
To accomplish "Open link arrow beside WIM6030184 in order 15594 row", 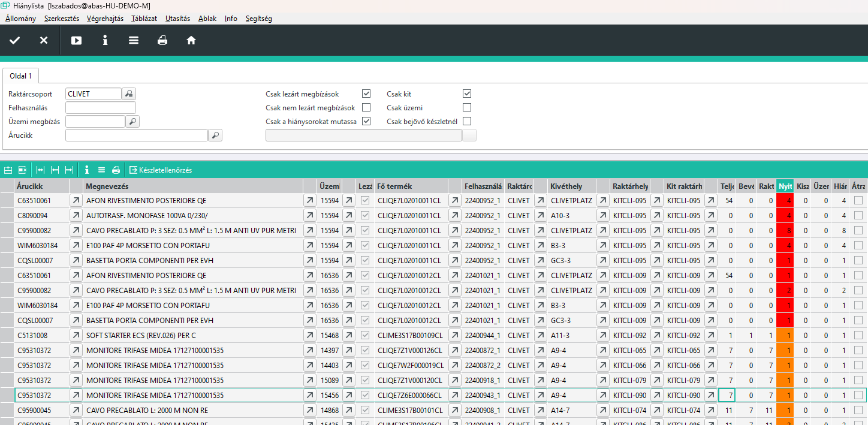I will pyautogui.click(x=76, y=245).
